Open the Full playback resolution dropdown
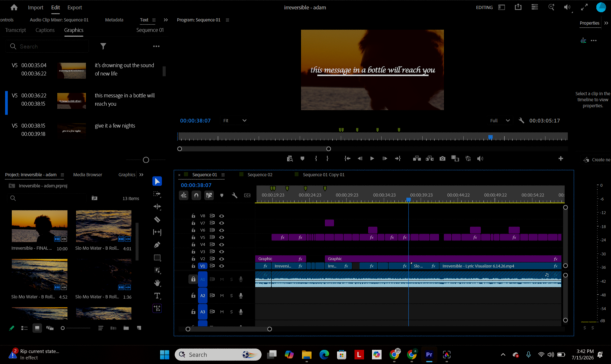The width and height of the screenshot is (611, 364). tap(500, 120)
